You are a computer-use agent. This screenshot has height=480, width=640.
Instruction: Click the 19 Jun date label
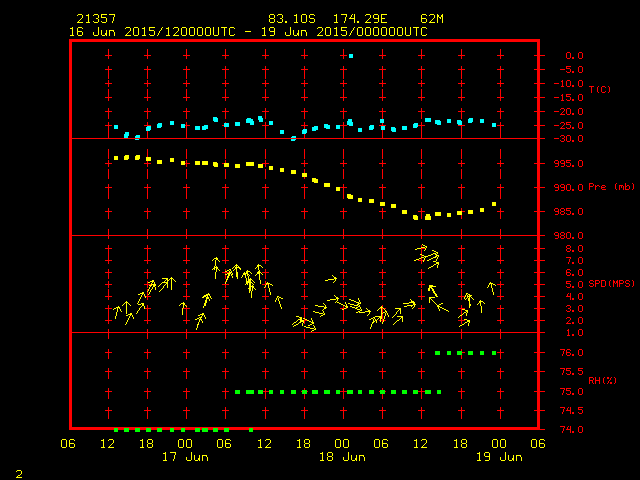[497, 457]
